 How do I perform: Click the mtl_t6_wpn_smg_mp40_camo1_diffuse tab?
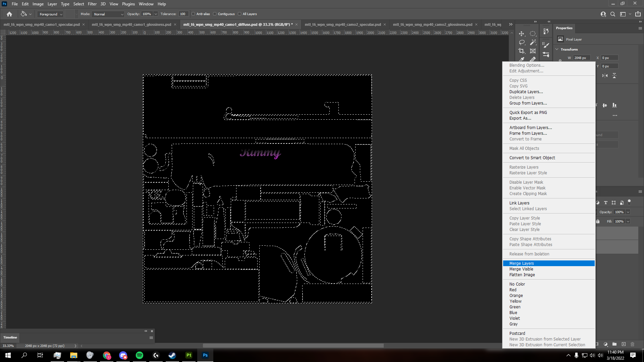point(237,24)
